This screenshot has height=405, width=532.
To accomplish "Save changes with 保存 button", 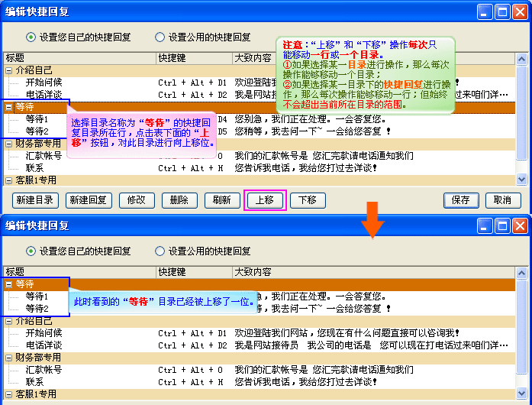I will [x=461, y=200].
